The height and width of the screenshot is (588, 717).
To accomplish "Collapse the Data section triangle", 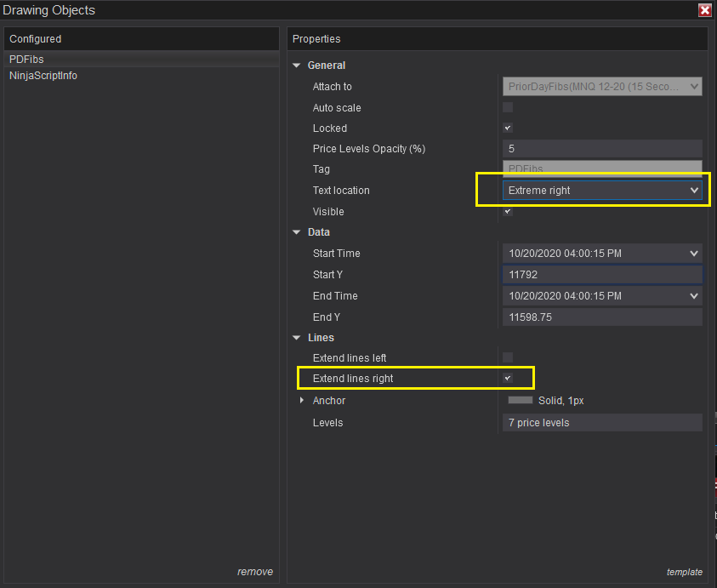I will point(297,232).
